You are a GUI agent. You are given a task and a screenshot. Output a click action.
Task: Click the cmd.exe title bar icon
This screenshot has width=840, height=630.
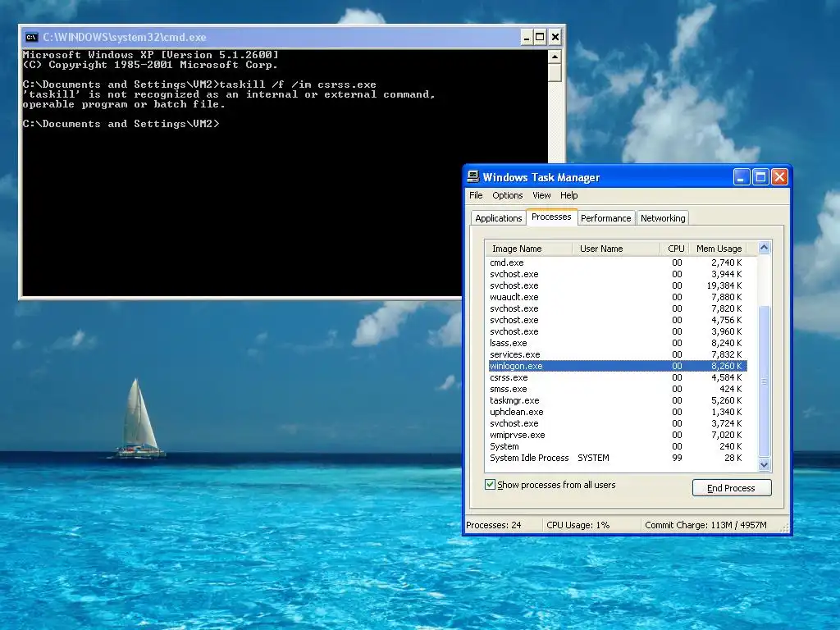32,38
